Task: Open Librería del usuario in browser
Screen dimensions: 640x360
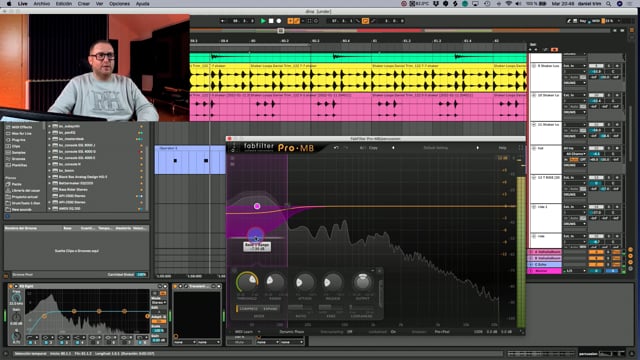Action: (26, 191)
